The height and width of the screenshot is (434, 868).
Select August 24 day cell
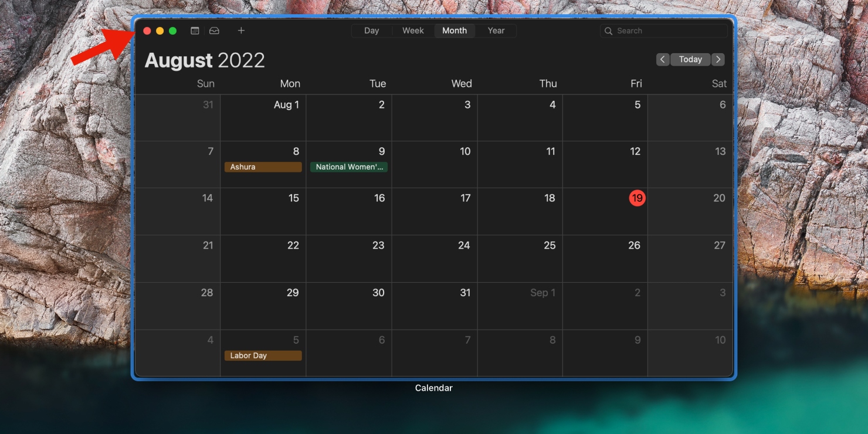(435, 259)
